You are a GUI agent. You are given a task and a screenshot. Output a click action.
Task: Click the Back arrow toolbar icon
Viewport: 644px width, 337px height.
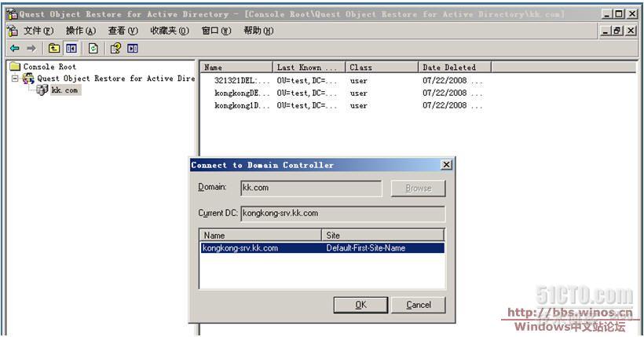coord(15,49)
